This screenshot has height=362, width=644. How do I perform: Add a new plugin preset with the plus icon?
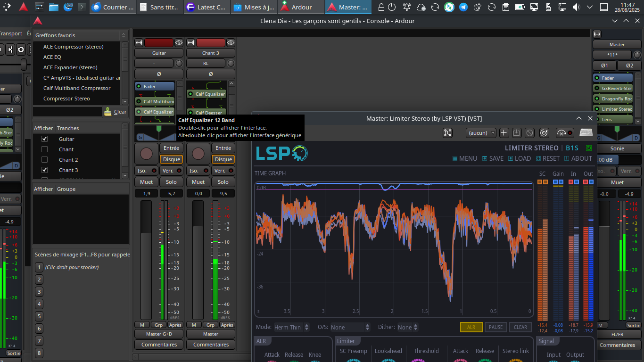click(x=504, y=133)
